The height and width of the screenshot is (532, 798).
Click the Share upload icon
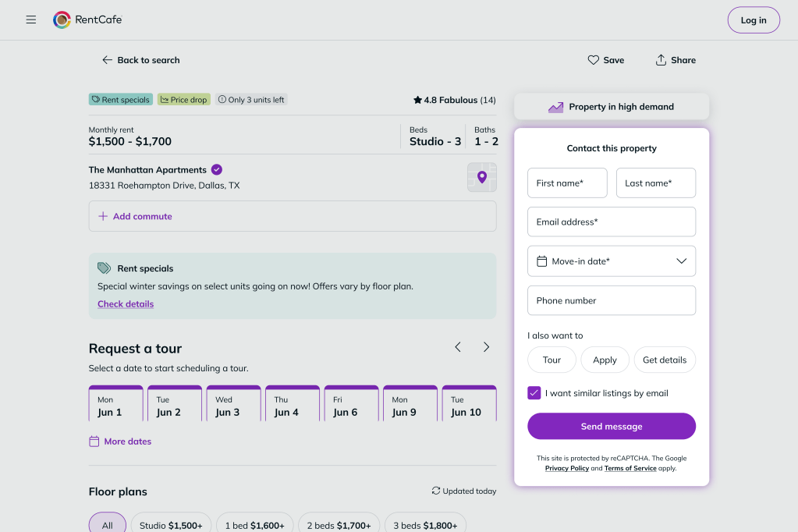pyautogui.click(x=661, y=60)
